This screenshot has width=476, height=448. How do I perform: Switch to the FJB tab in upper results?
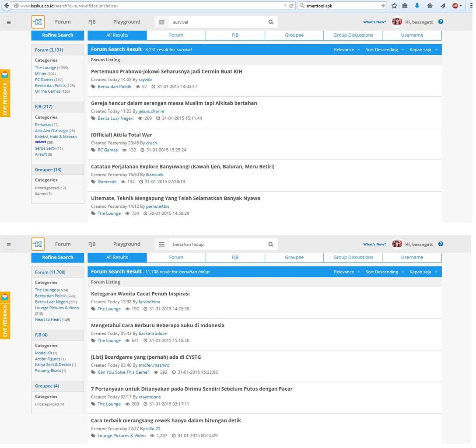tap(235, 35)
